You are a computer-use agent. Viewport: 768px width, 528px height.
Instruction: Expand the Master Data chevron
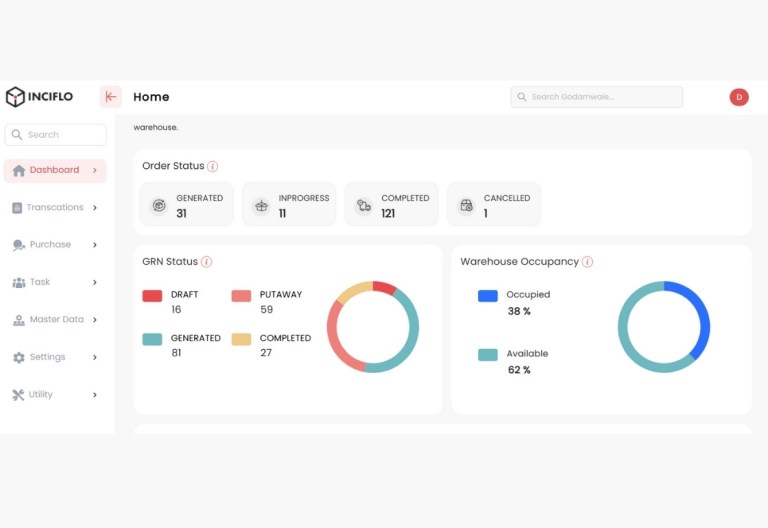click(95, 320)
